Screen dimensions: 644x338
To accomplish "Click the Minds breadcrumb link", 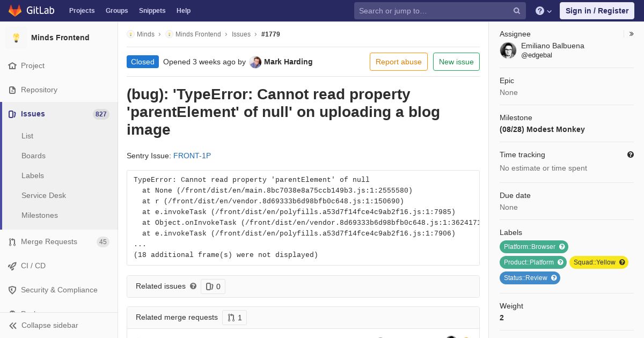I will point(145,34).
